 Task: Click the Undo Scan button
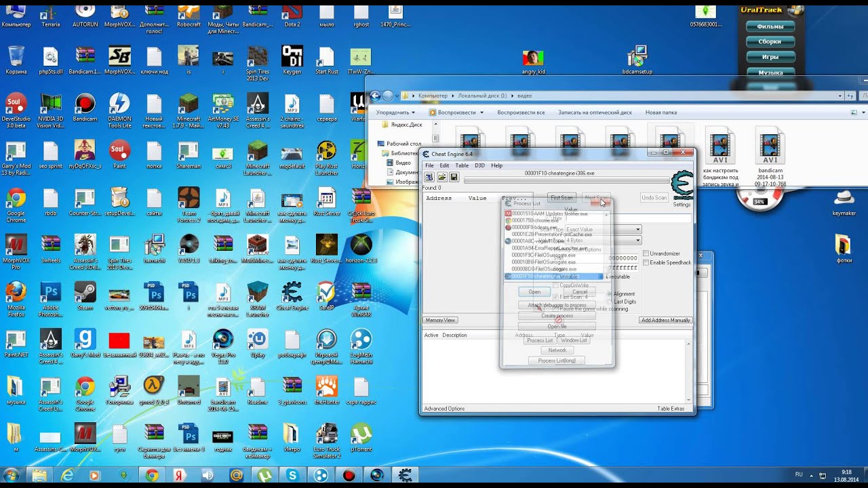pyautogui.click(x=654, y=198)
